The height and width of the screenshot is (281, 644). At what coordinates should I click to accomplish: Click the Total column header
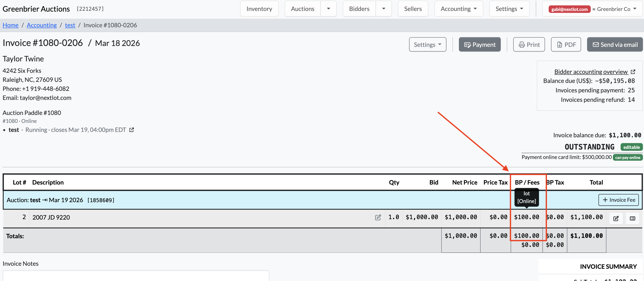click(596, 182)
